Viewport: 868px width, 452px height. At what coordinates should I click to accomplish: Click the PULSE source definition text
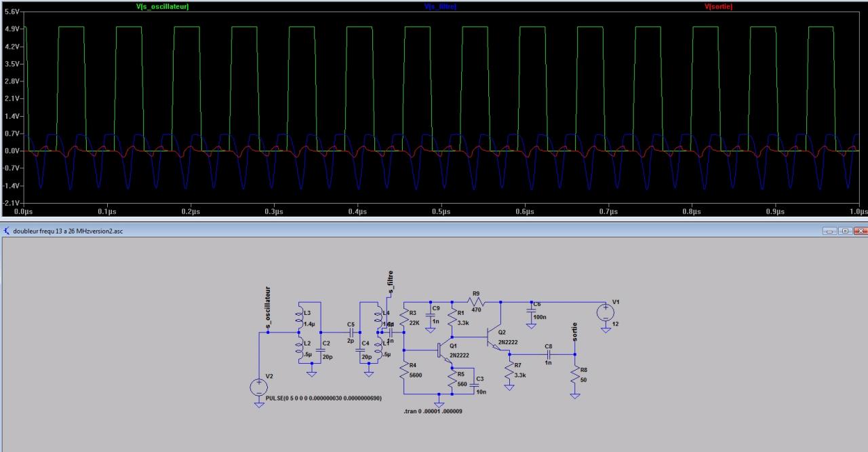tap(324, 398)
